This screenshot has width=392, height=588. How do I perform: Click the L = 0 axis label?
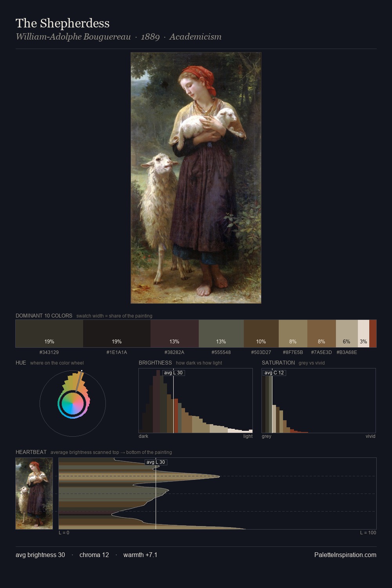click(x=64, y=533)
